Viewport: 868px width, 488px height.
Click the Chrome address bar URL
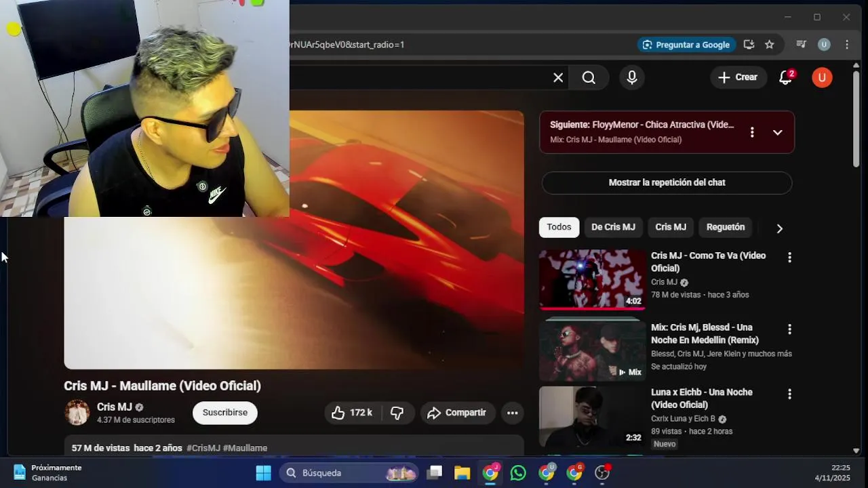point(347,45)
